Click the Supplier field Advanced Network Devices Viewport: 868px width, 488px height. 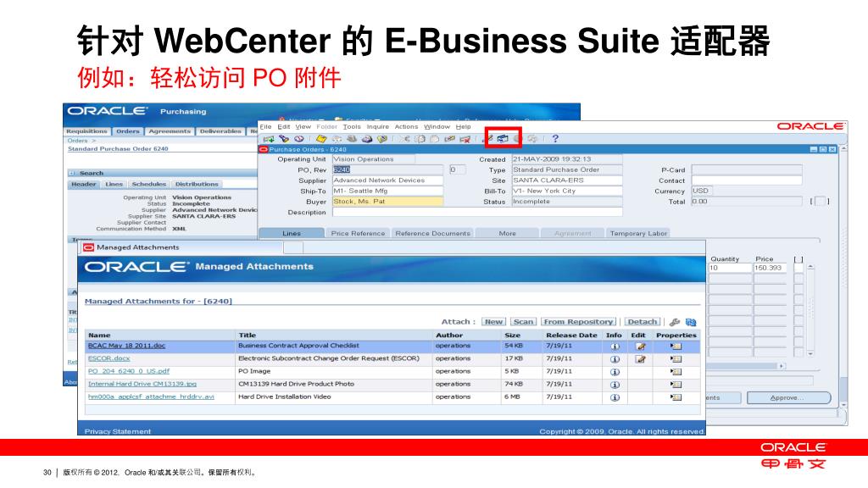(387, 180)
